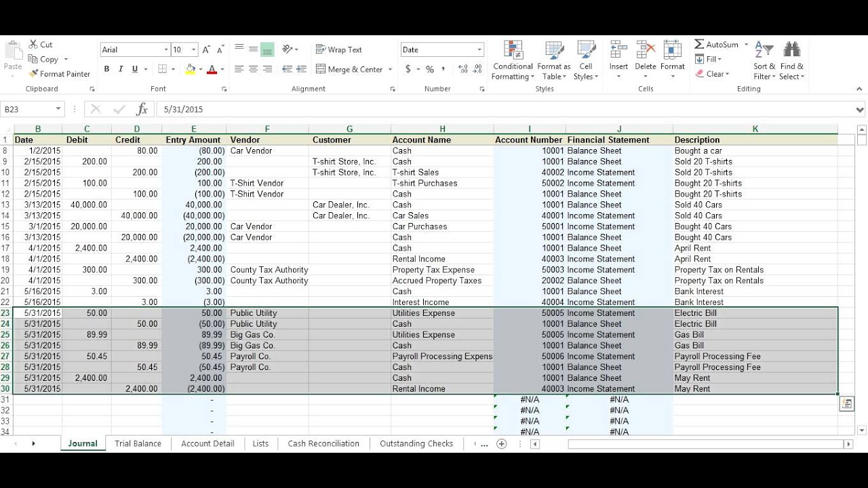Open the Arial font name dropdown
This screenshot has width=868, height=488.
166,49
